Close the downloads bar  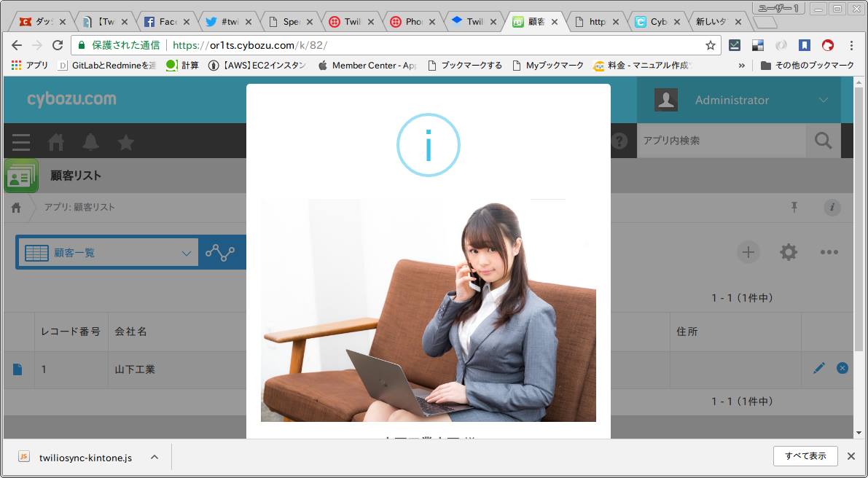[851, 456]
